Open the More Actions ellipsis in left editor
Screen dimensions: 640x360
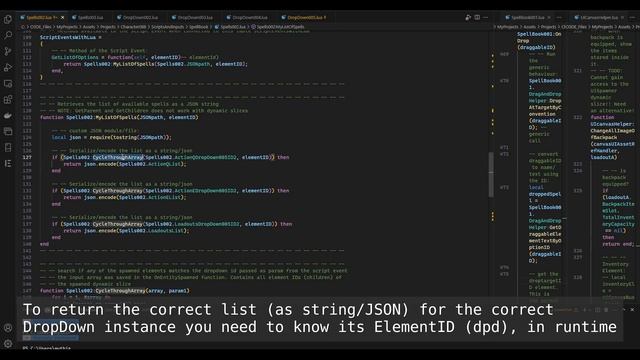[486, 18]
